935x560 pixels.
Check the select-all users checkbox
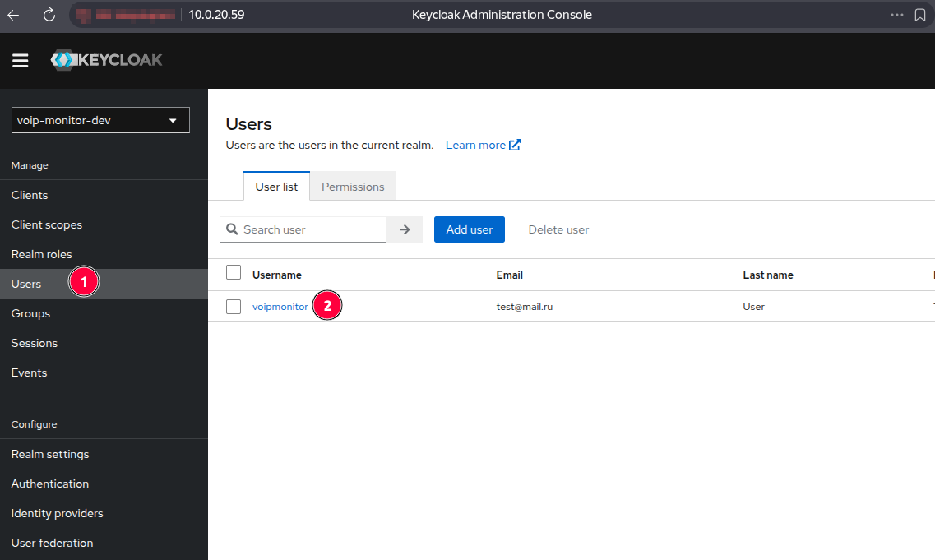234,272
